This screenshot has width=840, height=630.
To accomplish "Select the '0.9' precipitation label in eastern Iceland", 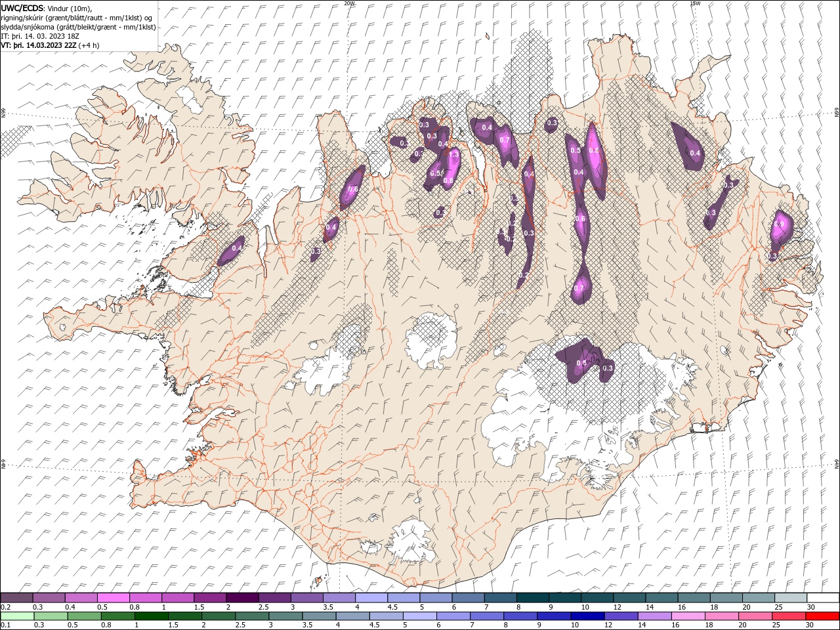I will [x=779, y=224].
